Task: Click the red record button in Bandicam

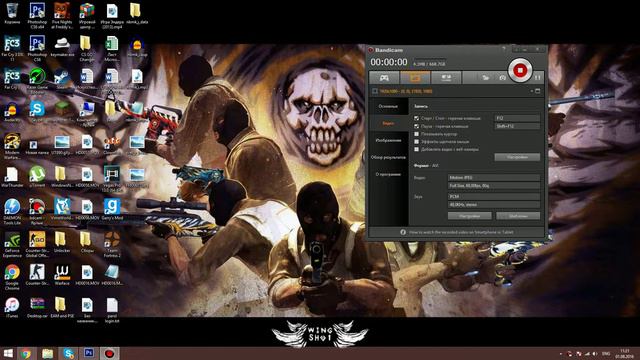Action: [x=520, y=70]
